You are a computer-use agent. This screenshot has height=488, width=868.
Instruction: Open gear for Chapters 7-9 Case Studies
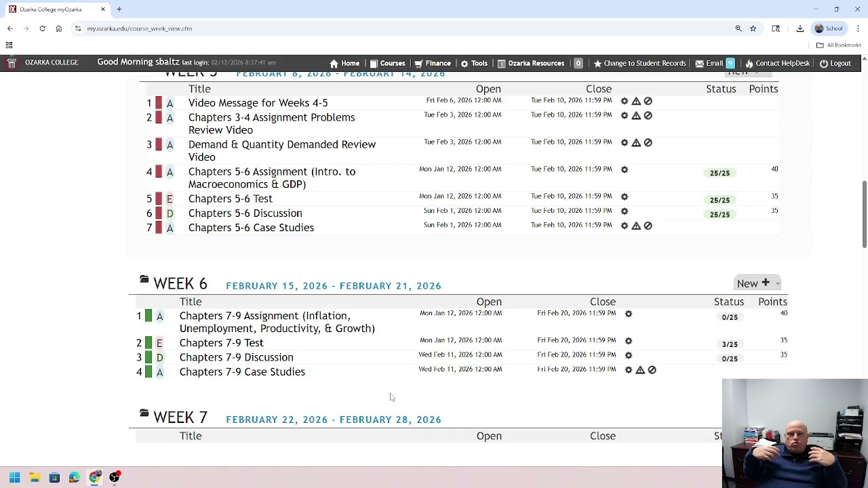629,370
